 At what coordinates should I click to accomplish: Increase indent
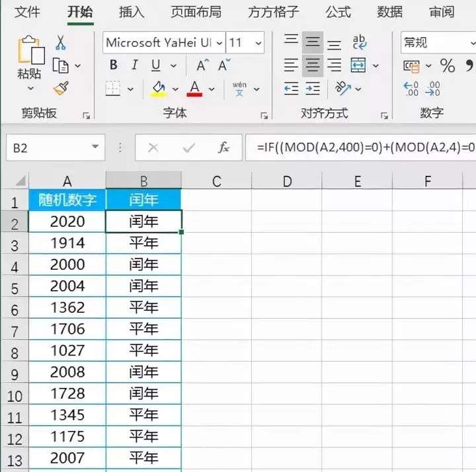tap(312, 89)
